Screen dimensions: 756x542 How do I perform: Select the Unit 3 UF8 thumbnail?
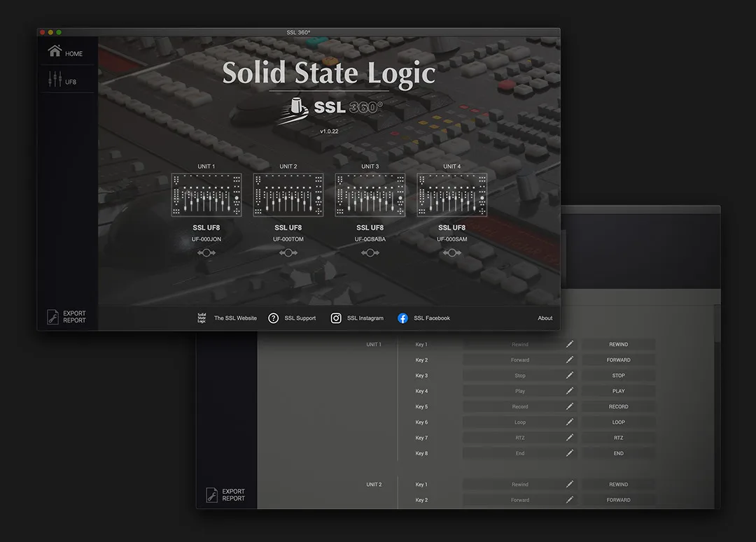370,194
